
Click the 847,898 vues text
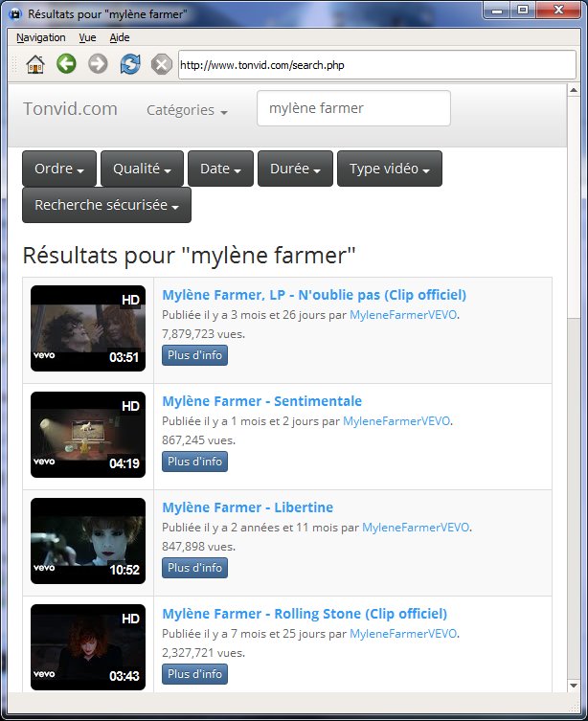point(198,547)
